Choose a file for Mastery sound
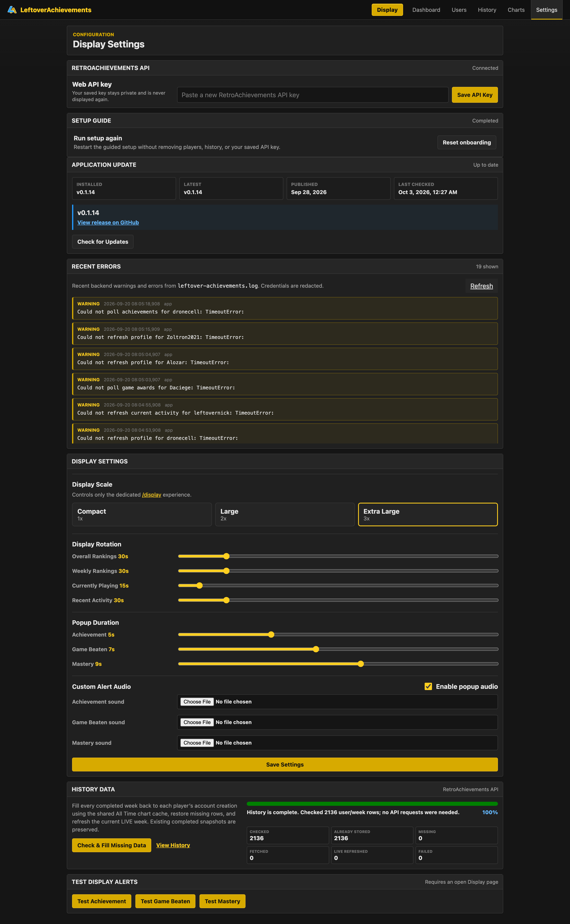570x924 pixels. 197,743
